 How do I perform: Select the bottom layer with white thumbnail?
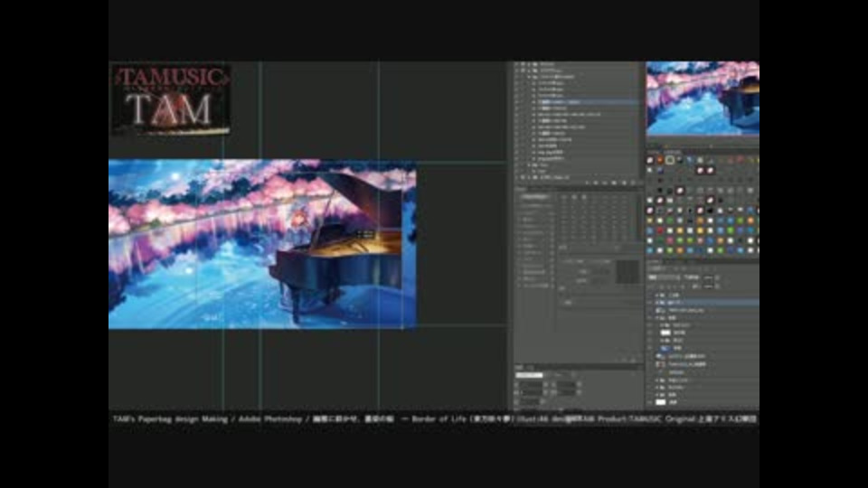[x=704, y=402]
